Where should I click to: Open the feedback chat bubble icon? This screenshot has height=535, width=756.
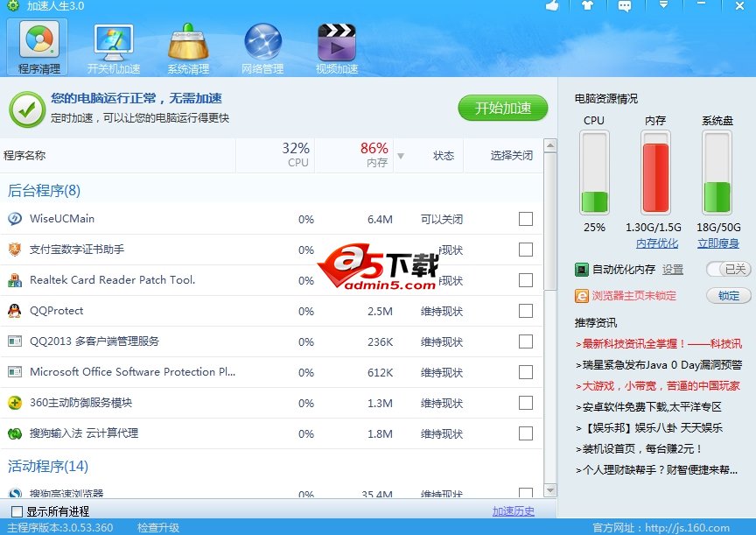coord(625,6)
